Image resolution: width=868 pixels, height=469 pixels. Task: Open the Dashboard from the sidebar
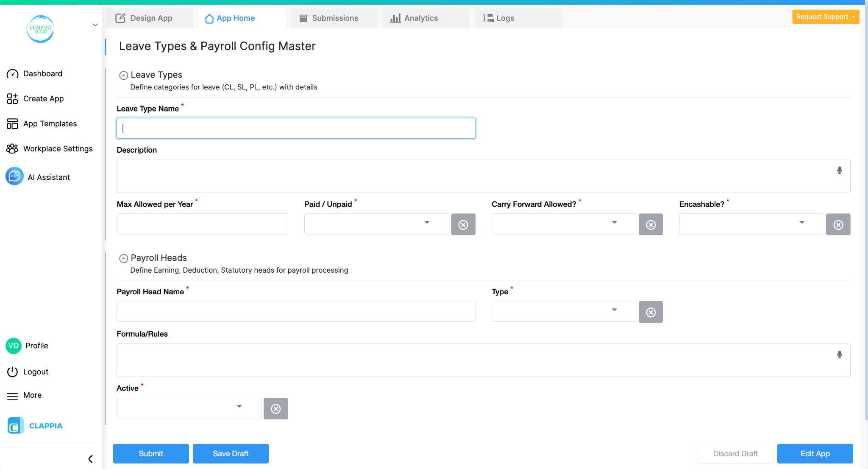click(43, 73)
